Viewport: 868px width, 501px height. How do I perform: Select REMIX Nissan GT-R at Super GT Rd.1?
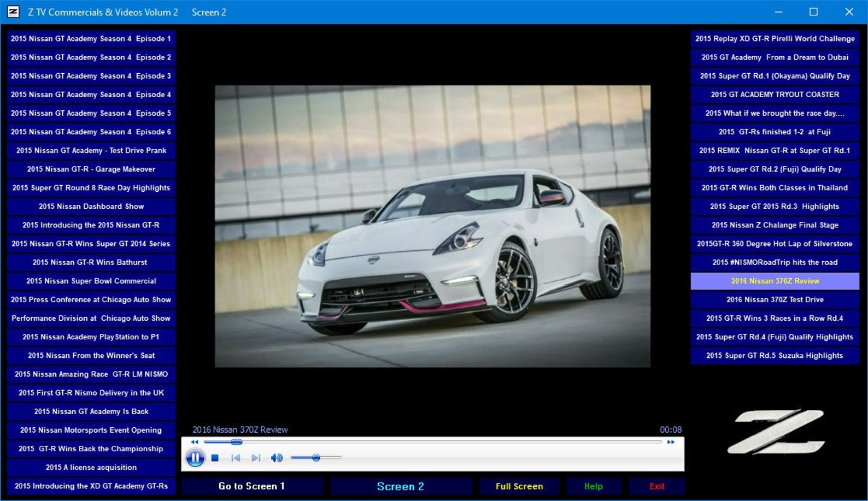click(x=775, y=150)
